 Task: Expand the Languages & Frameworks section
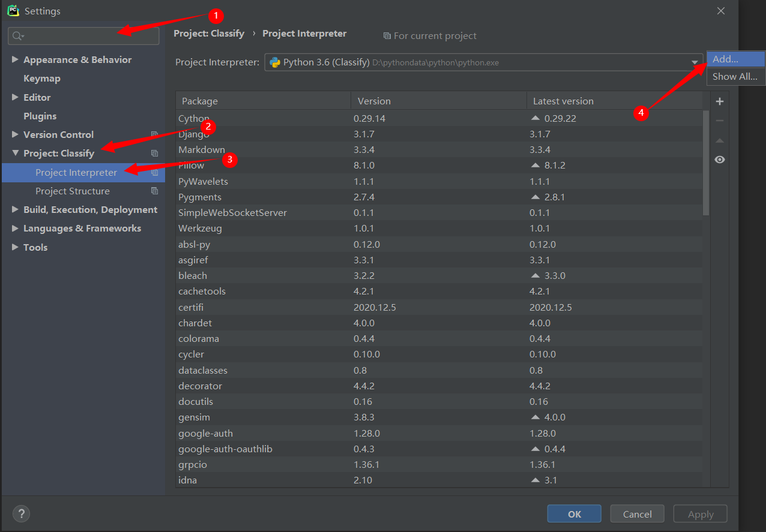[x=15, y=228]
